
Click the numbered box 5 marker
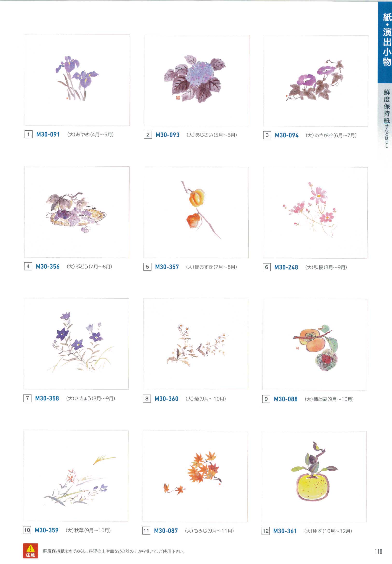pyautogui.click(x=147, y=267)
